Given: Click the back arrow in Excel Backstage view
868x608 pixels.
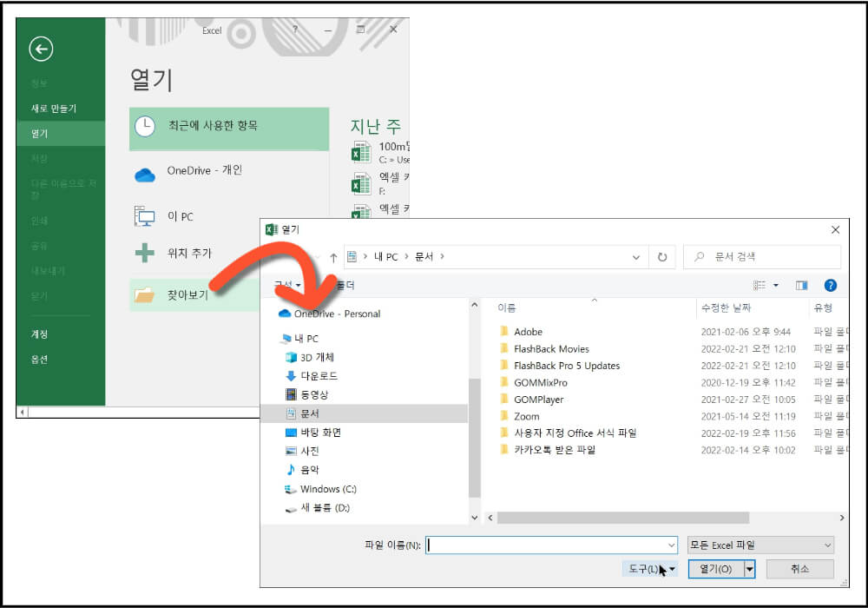Looking at the screenshot, I should pyautogui.click(x=41, y=50).
